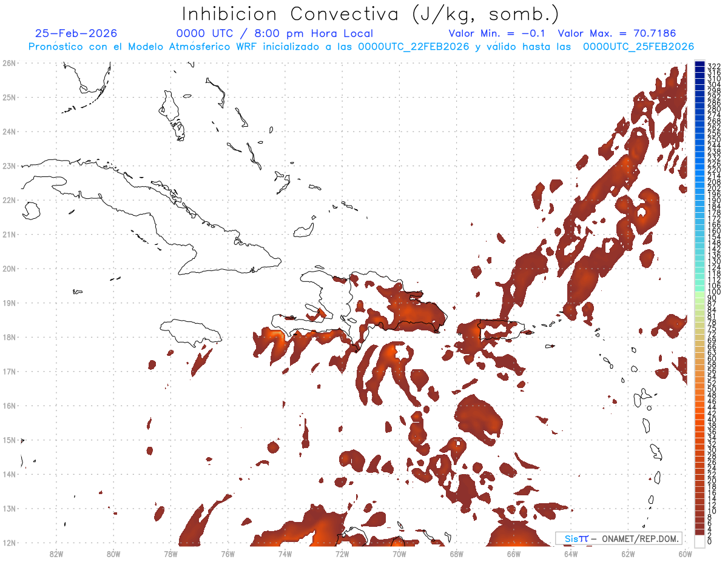Click the 68W longitude label
This screenshot has width=728, height=562.
click(x=457, y=554)
